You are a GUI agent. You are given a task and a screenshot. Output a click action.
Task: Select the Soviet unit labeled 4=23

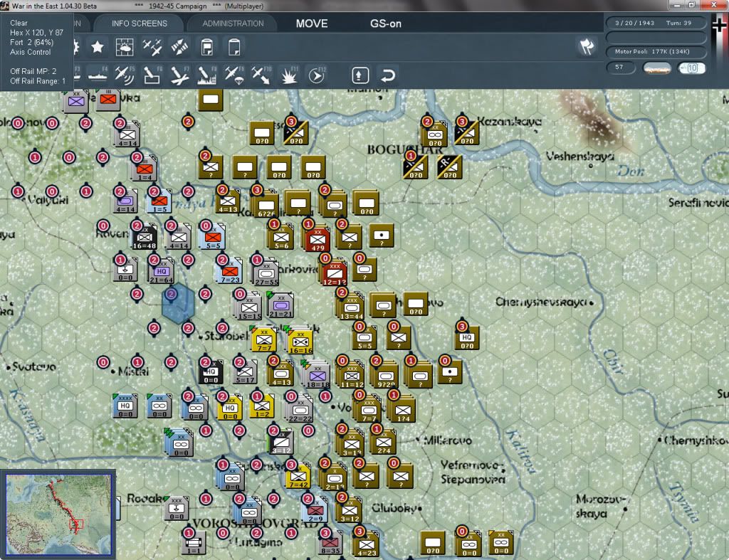[x=366, y=544]
